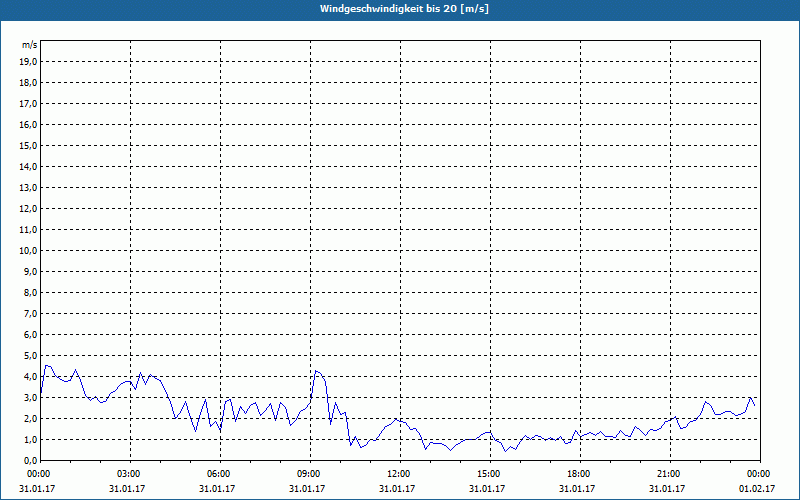The width and height of the screenshot is (800, 500).
Task: Pick the '31.01.17' date under 15:00
Action: click(487, 488)
